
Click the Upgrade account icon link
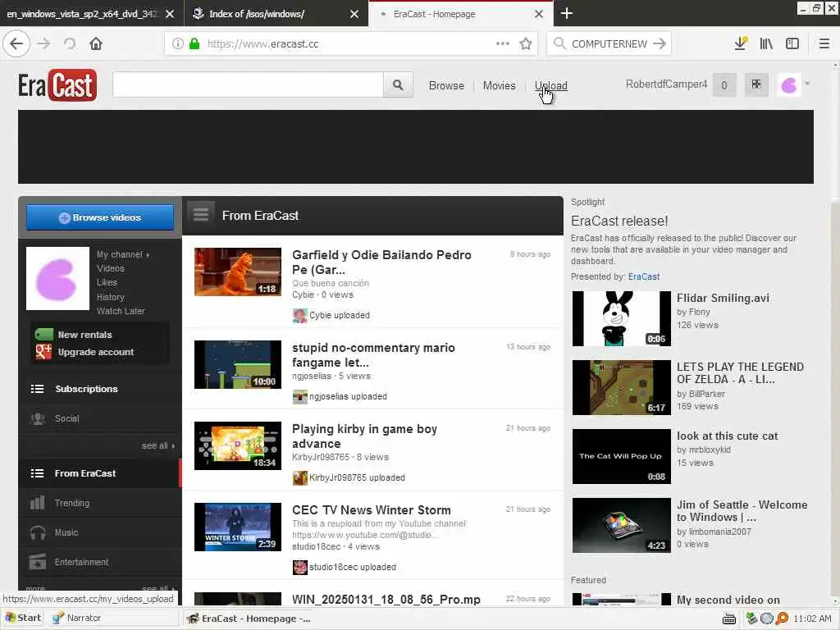[43, 352]
